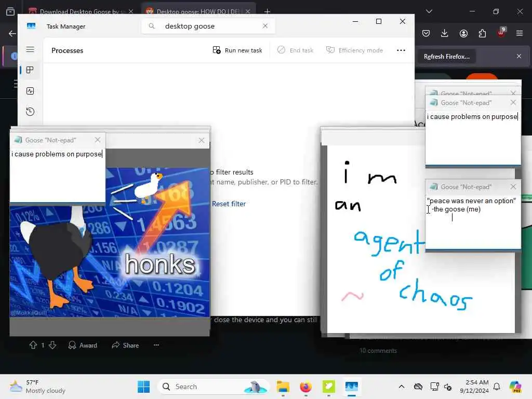Click the Task Manager taskbar icon
This screenshot has height=399, width=532.
coord(352,387)
